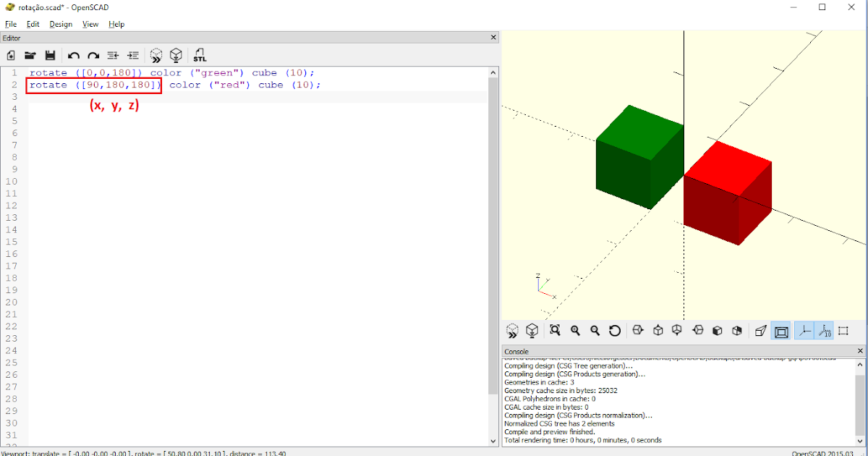
Task: Open the Help menu
Action: (116, 24)
